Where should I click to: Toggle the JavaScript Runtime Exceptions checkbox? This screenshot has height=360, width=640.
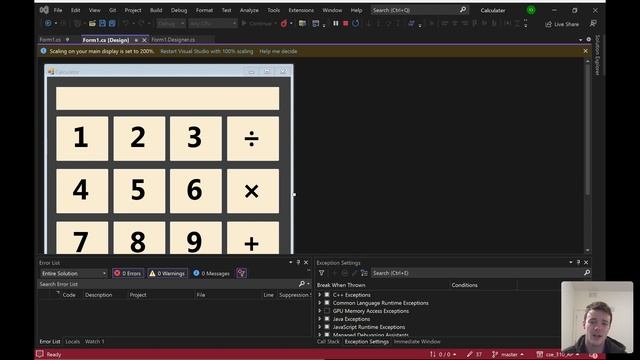pos(327,327)
